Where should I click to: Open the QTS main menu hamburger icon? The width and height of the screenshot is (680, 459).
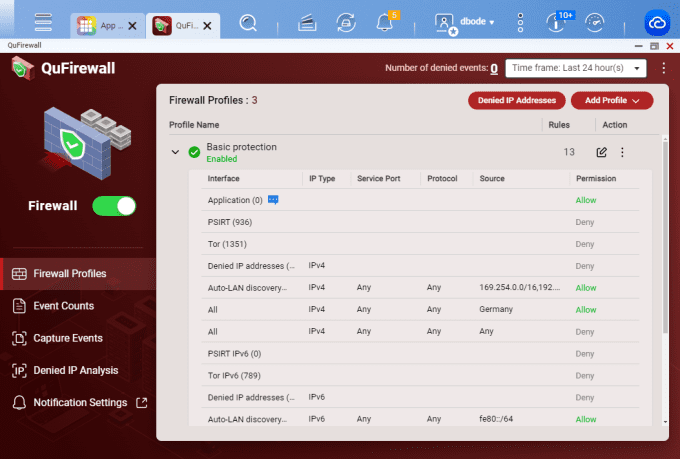click(x=43, y=22)
